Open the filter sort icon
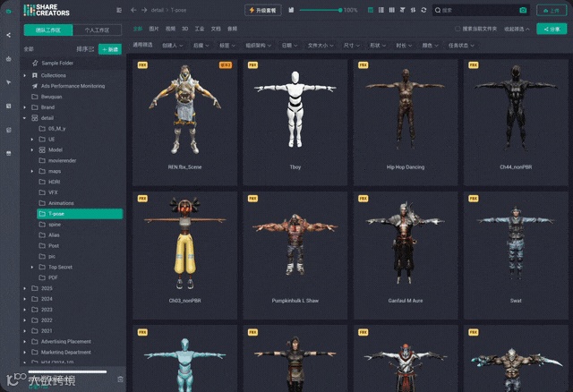The image size is (573, 392). 402,10
